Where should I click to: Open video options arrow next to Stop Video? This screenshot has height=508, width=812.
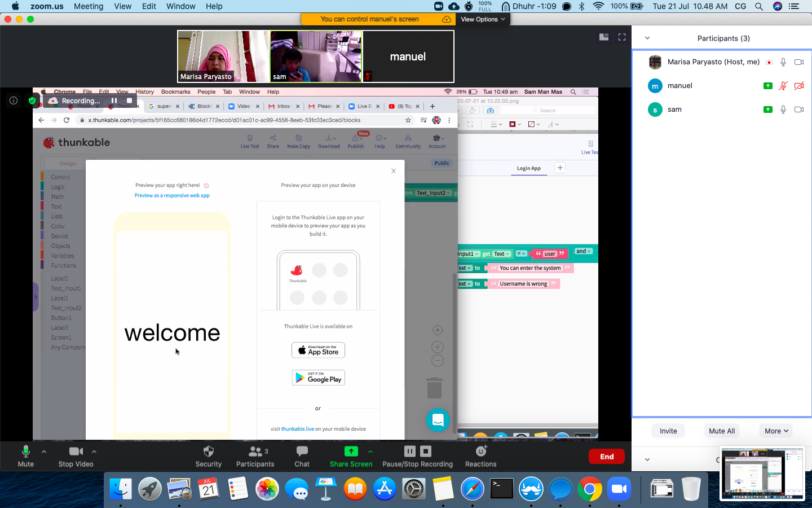tap(94, 452)
